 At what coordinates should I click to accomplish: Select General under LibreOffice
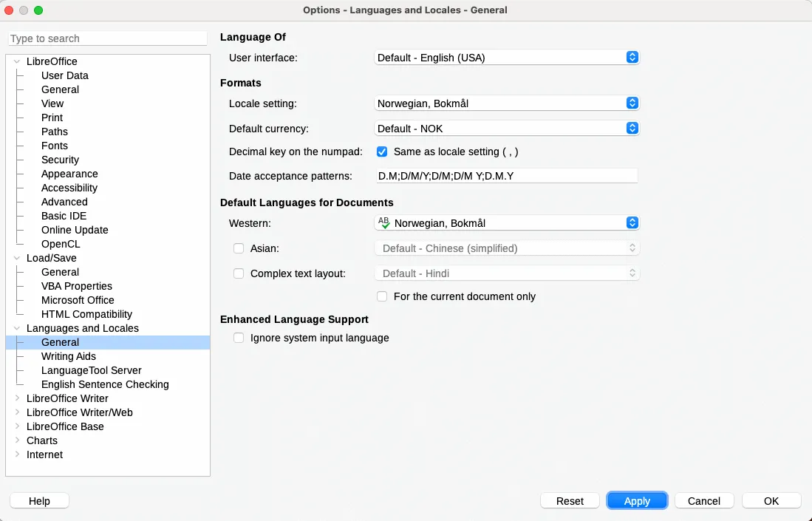(x=60, y=89)
